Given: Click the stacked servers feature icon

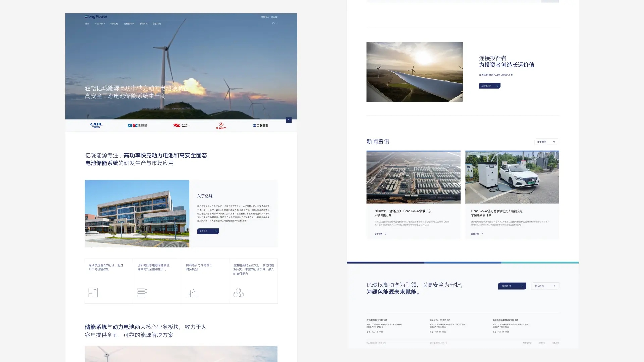Looking at the screenshot, I should coord(142,292).
